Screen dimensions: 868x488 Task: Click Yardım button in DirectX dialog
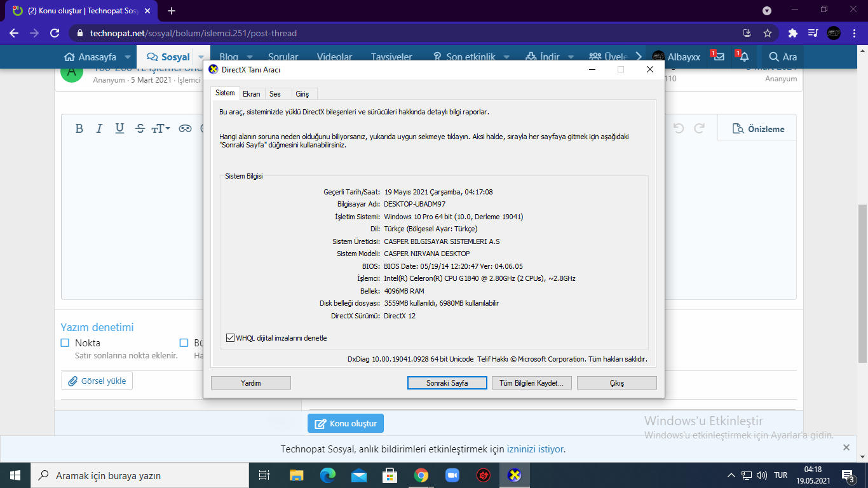[251, 383]
